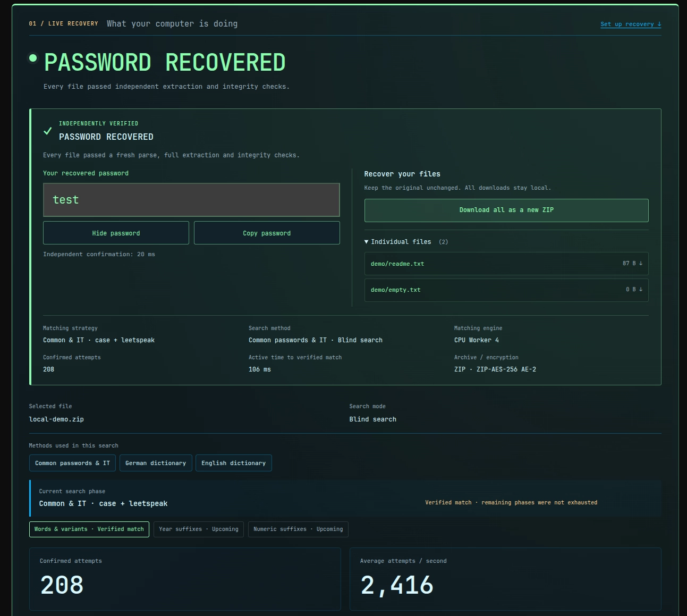Click the large 208 confirmed attempts figure
This screenshot has height=616, width=687.
coord(62,585)
